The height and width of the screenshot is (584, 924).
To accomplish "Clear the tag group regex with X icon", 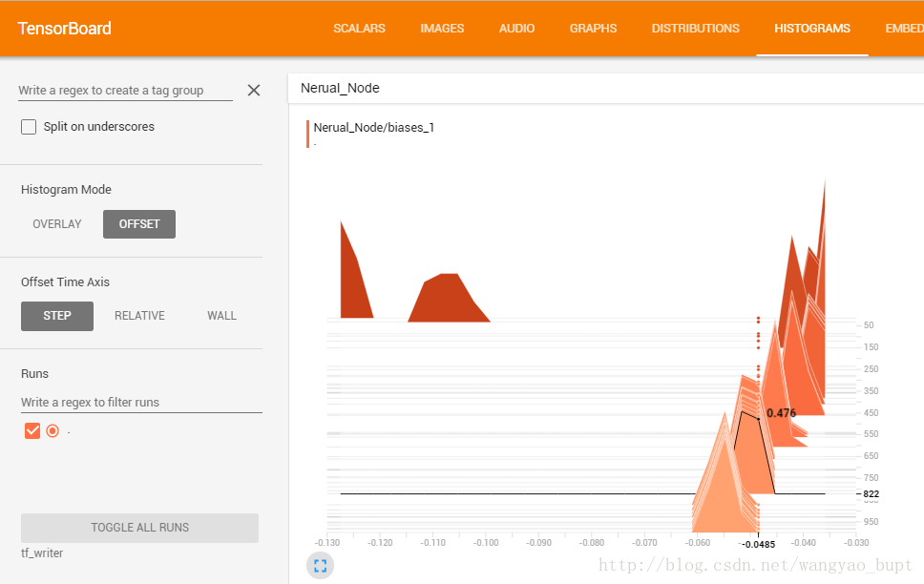I will 253,90.
